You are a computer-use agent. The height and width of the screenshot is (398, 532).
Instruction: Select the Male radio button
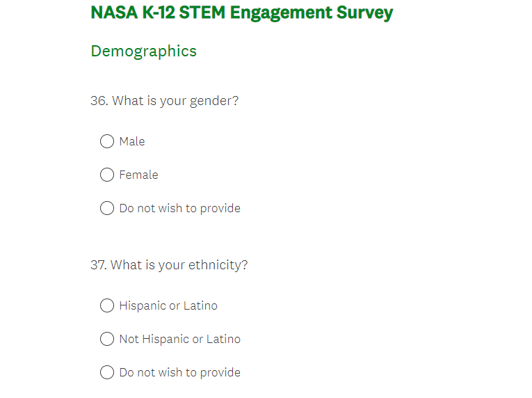click(107, 141)
